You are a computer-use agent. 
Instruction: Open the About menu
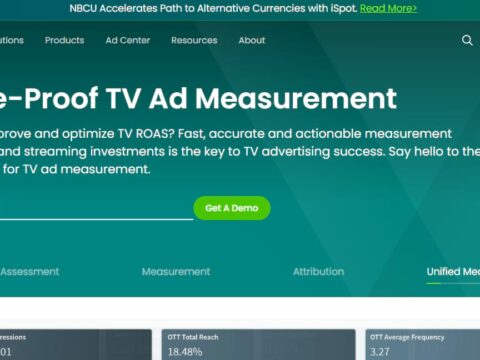pos(252,40)
